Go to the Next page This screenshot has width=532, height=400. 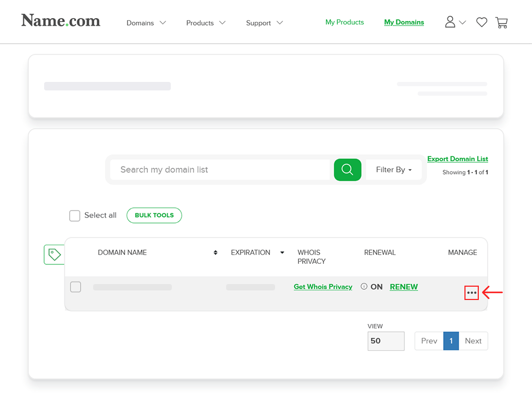point(473,341)
